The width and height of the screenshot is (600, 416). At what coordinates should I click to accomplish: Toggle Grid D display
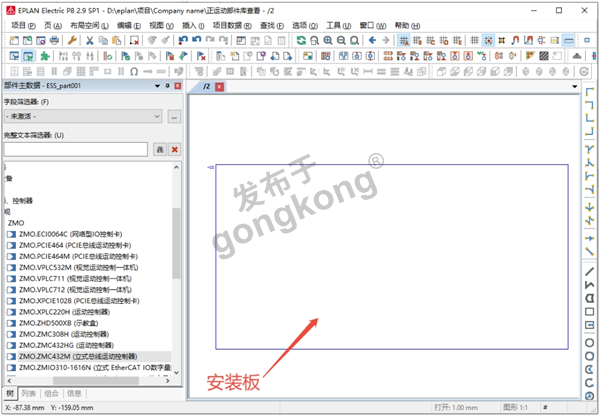pyautogui.click(x=444, y=40)
